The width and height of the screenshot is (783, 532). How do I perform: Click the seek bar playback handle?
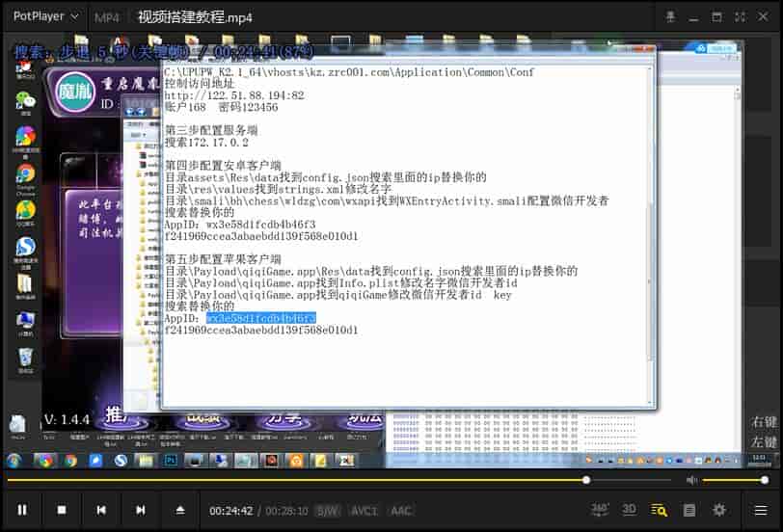[586, 480]
